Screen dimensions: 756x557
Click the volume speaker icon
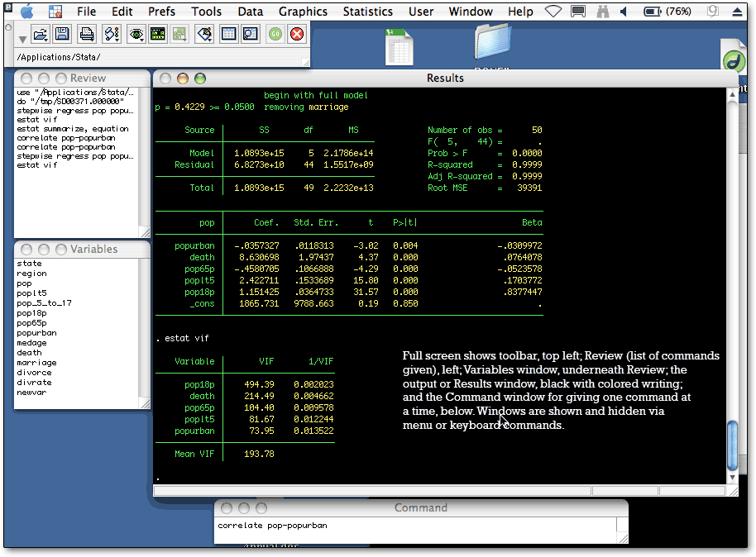pyautogui.click(x=624, y=11)
